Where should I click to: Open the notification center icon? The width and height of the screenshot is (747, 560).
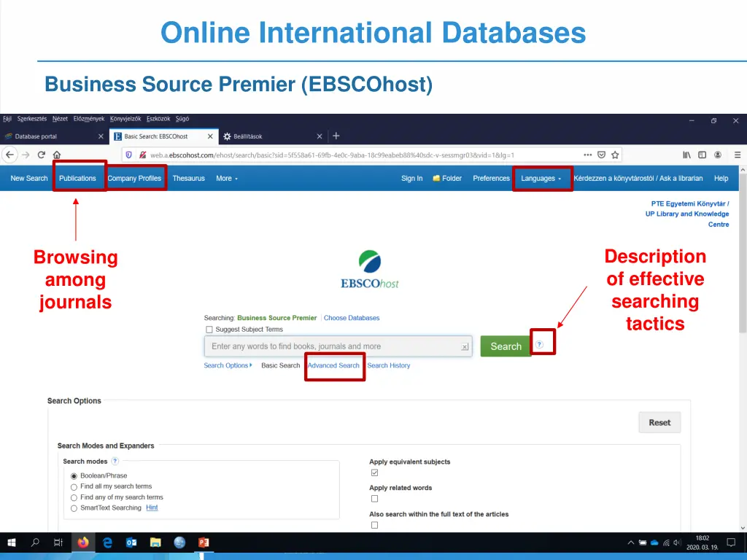731,542
